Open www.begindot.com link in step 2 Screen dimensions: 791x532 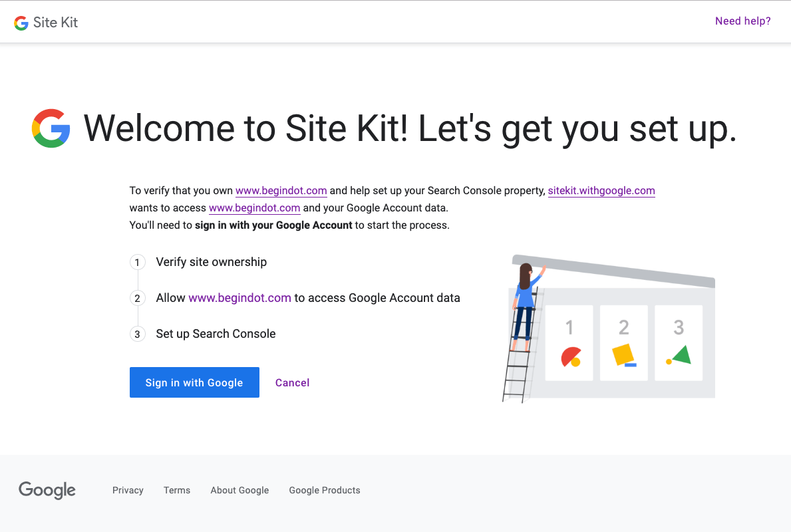click(239, 298)
